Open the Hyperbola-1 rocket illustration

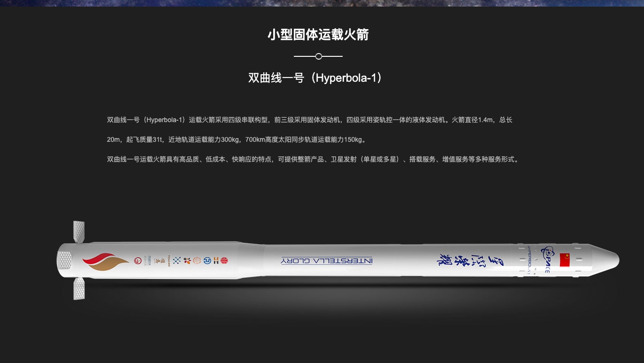(x=338, y=260)
